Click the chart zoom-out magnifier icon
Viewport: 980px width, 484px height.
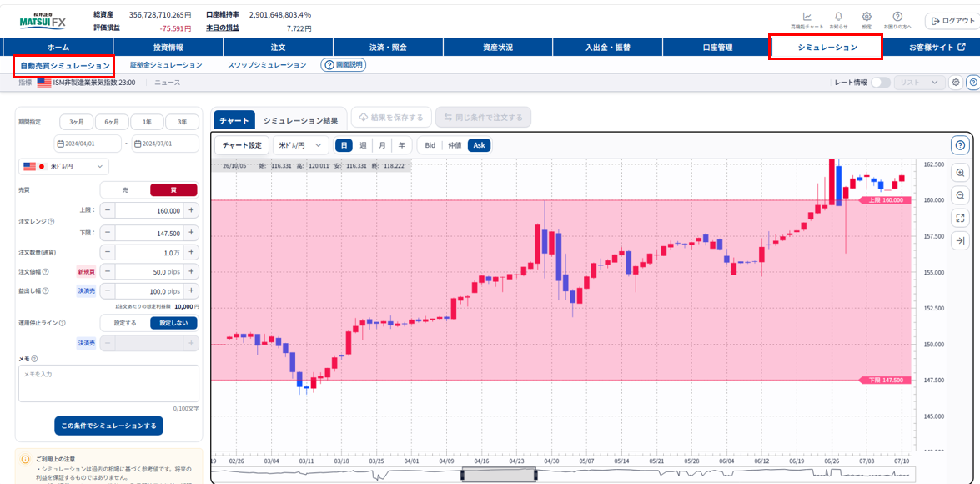tap(960, 195)
